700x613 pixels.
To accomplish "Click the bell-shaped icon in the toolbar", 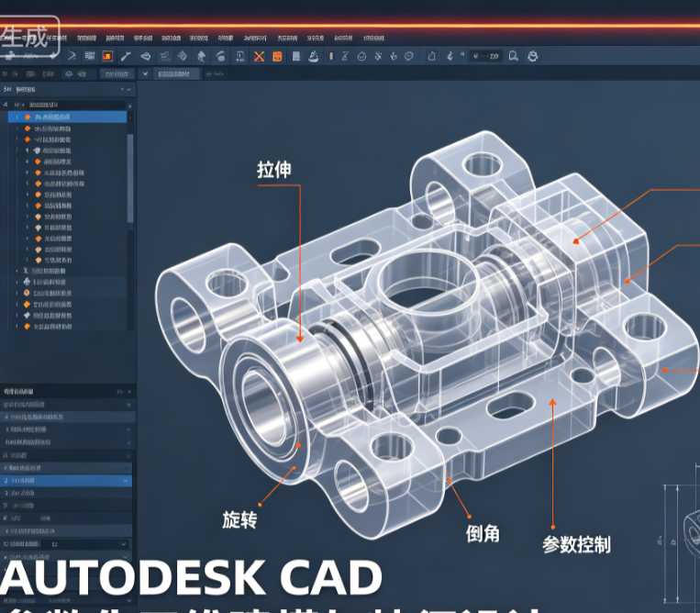I will tap(432, 56).
